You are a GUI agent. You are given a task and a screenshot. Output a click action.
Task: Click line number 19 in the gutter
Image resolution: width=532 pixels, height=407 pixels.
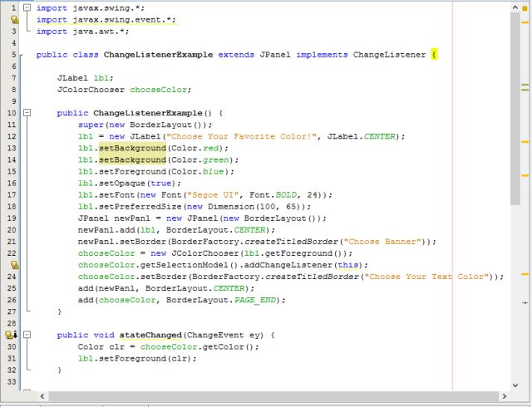(12, 218)
